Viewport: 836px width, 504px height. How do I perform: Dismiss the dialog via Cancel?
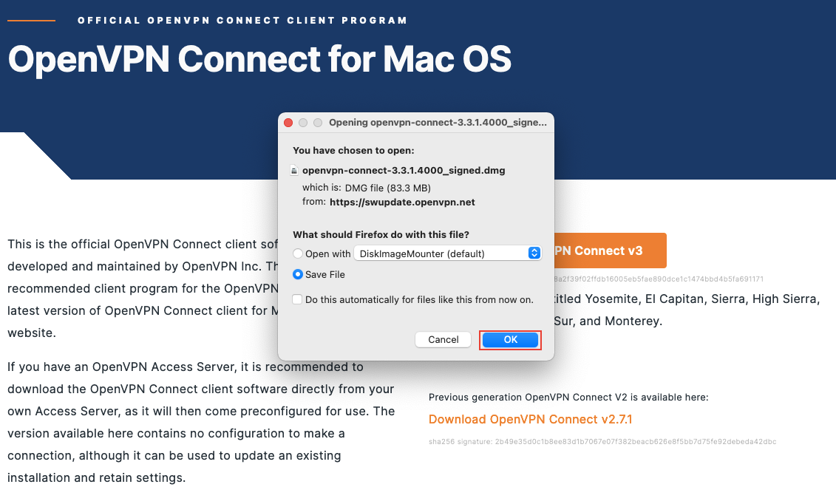click(443, 339)
